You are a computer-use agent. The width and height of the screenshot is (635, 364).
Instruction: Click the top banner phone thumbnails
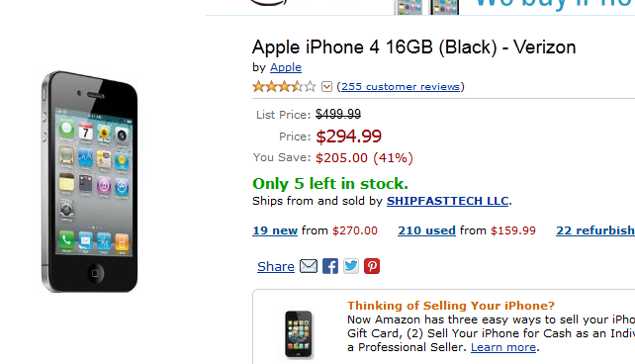[x=426, y=7]
